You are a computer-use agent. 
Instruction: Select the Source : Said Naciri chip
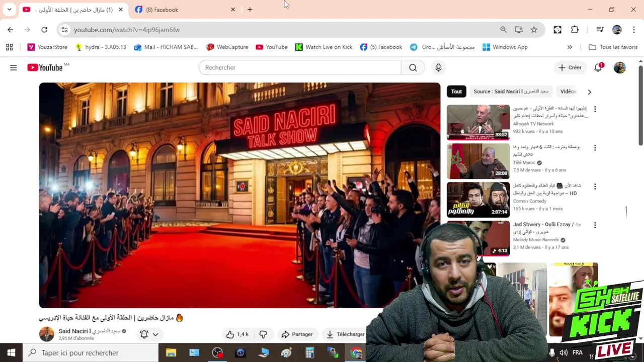tap(511, 92)
